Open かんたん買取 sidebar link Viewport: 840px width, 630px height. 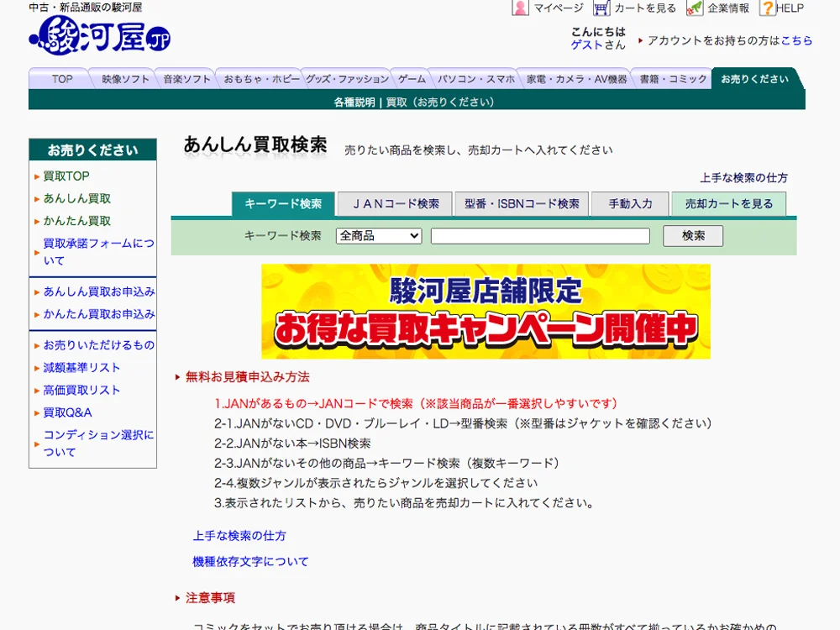tap(76, 221)
